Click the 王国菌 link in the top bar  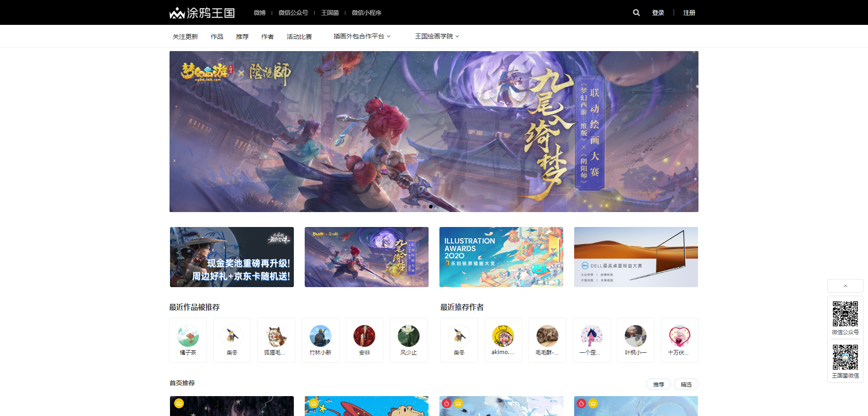(330, 13)
